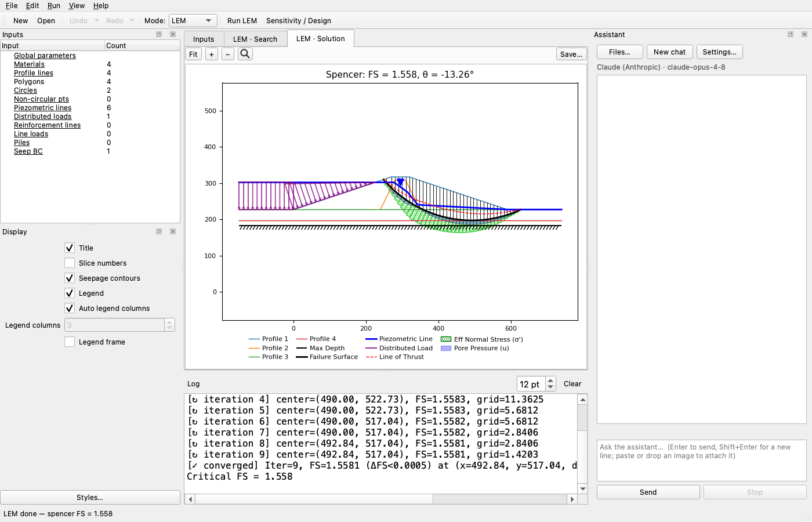Image resolution: width=812 pixels, height=522 pixels.
Task: Click the assistant message input field
Action: [x=702, y=460]
